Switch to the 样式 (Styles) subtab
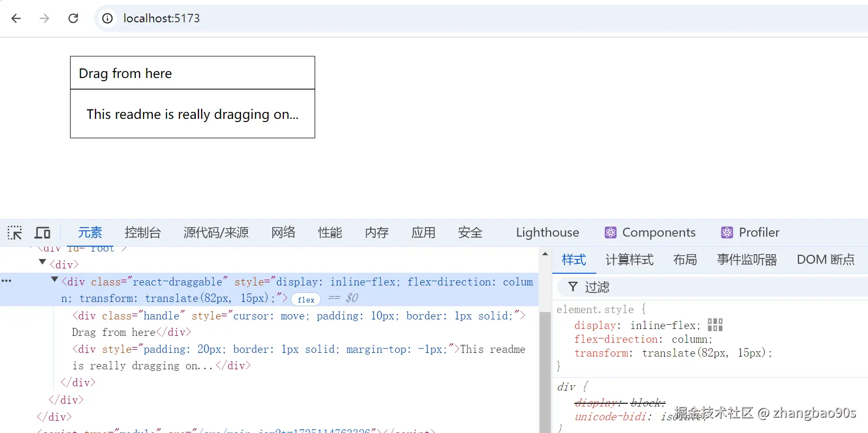The height and width of the screenshot is (433, 868). [574, 259]
